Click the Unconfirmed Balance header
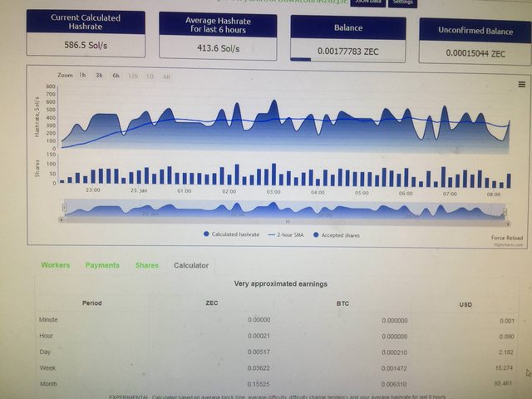532x399 pixels. [475, 31]
